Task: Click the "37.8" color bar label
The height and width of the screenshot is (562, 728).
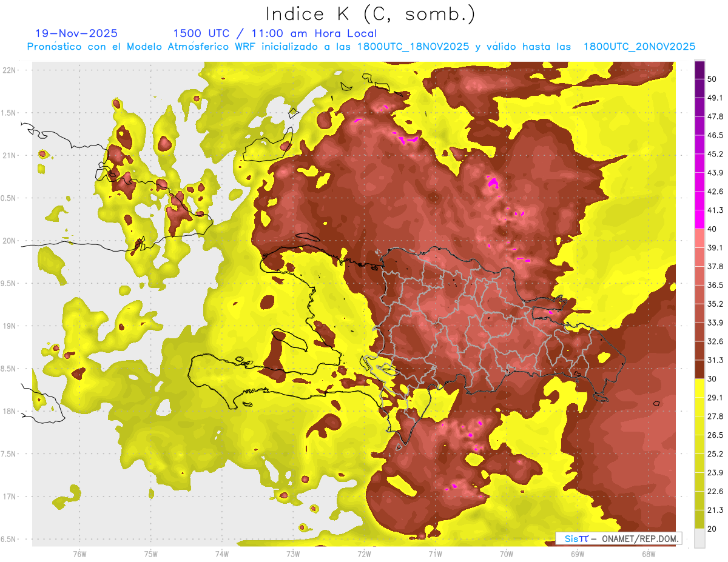Action: click(x=715, y=266)
